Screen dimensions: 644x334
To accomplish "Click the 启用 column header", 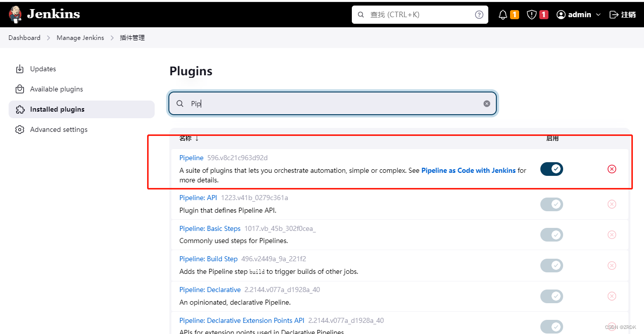I will click(552, 138).
